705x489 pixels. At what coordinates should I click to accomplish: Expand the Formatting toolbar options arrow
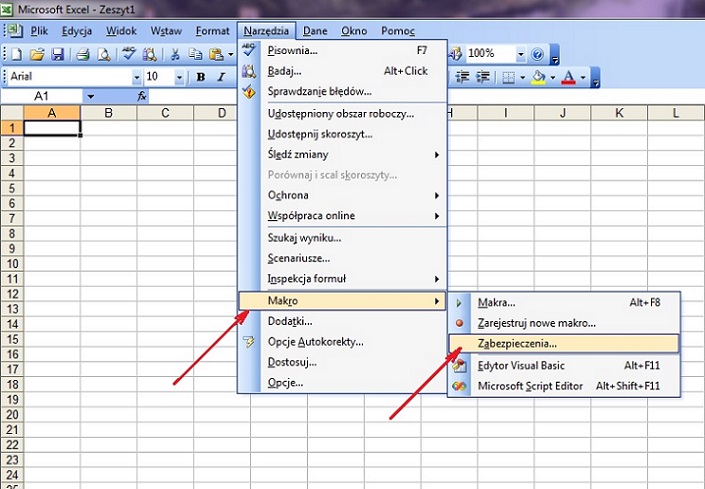tap(596, 77)
